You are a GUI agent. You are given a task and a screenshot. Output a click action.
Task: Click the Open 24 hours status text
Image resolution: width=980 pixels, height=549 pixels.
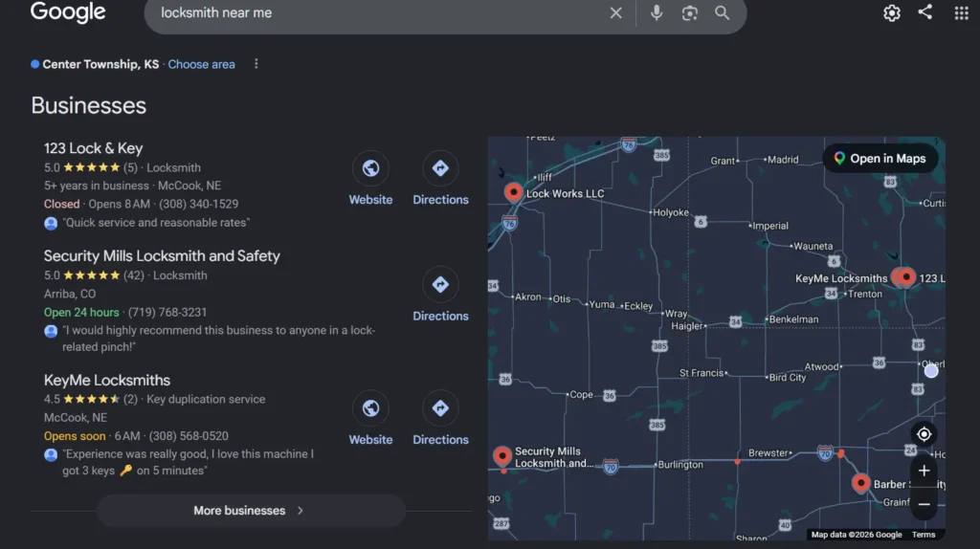point(81,313)
